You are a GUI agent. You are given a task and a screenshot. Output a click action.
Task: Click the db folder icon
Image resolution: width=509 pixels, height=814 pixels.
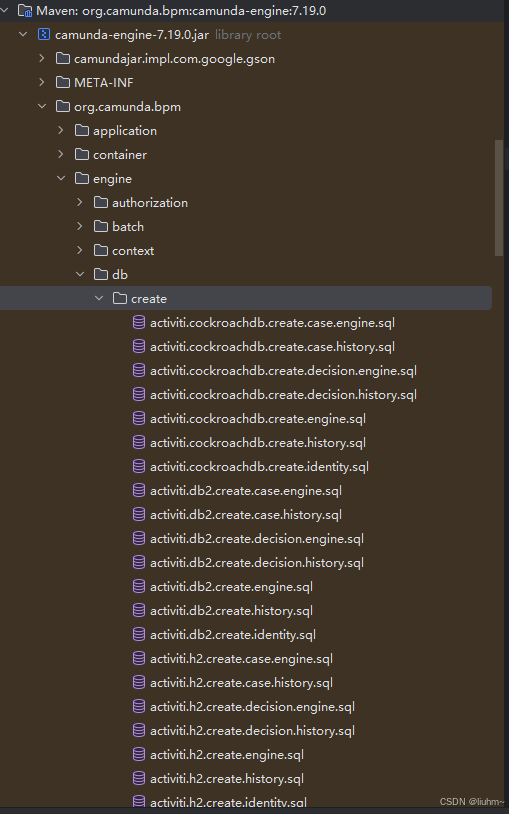(101, 275)
